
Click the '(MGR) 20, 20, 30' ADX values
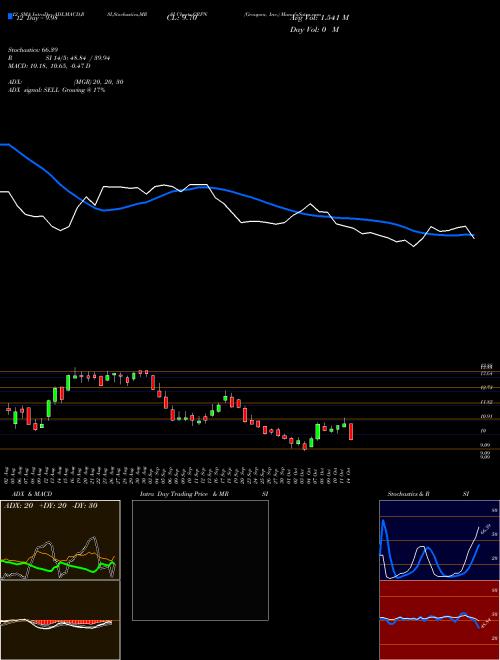click(x=98, y=82)
